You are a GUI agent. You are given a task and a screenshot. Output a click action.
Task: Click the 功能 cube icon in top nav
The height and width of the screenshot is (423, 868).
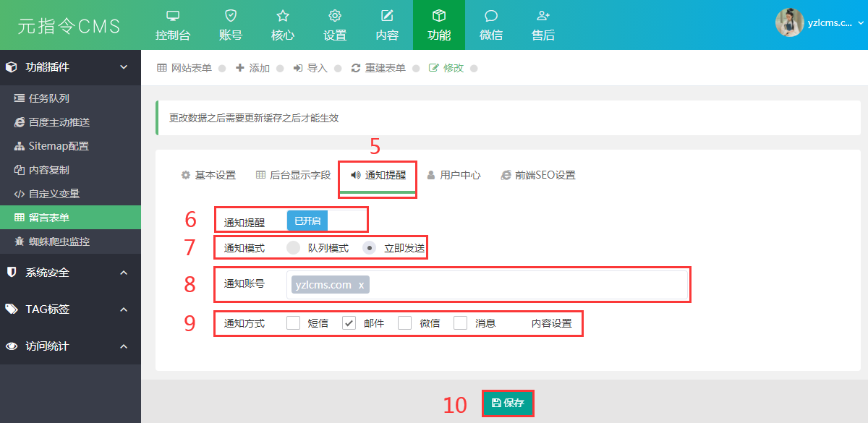[x=439, y=16]
